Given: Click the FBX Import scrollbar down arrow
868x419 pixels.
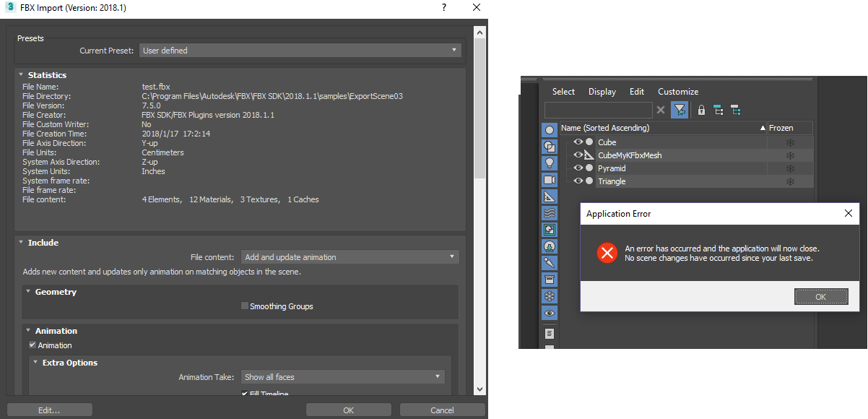Looking at the screenshot, I should click(x=479, y=390).
